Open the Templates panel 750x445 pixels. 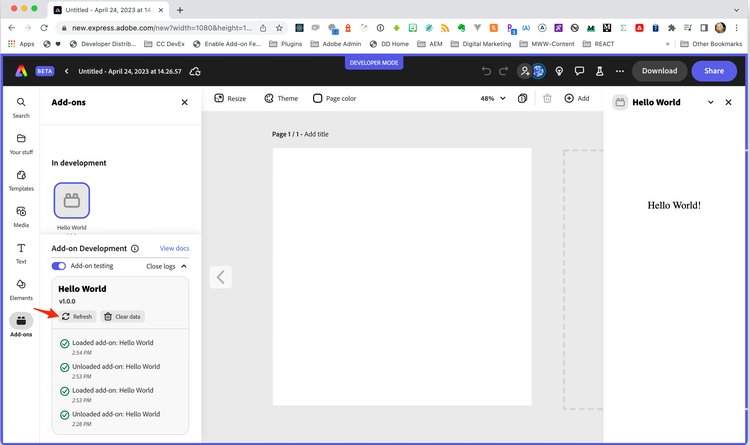point(21,180)
